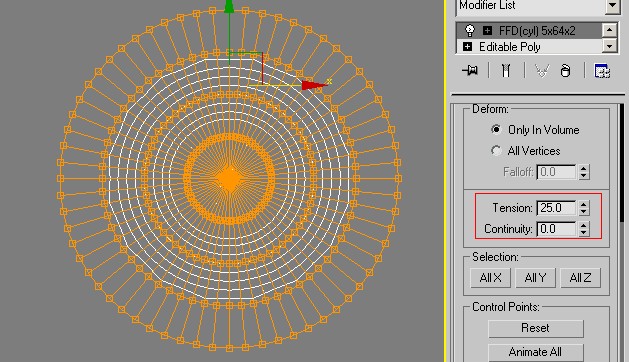629x362 pixels.
Task: Click the All X selection button
Action: coord(490,278)
